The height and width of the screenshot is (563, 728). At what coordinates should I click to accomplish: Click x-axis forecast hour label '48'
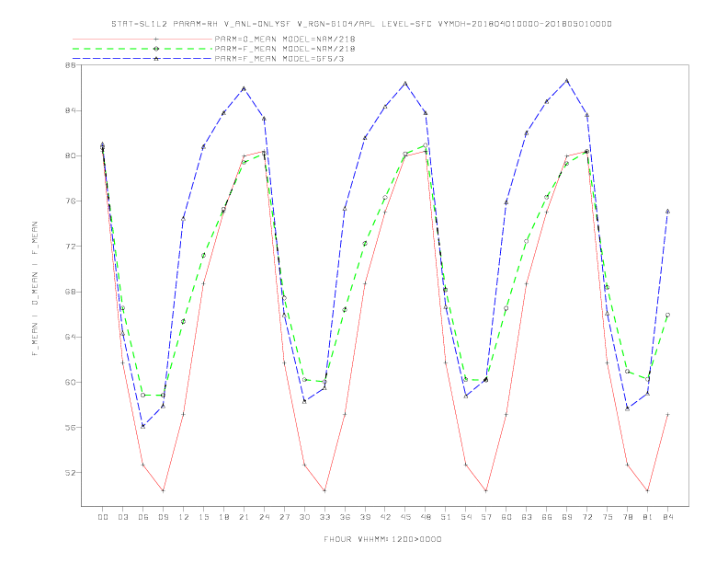(x=426, y=517)
